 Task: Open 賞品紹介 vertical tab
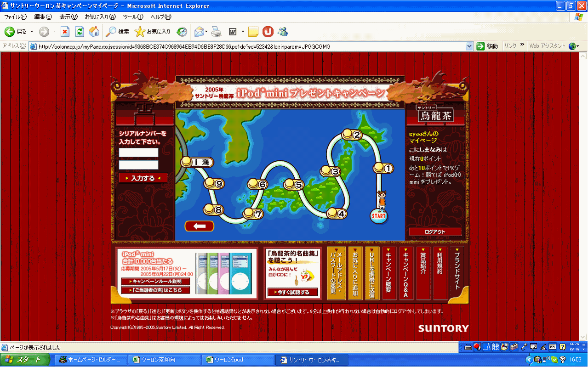click(423, 273)
